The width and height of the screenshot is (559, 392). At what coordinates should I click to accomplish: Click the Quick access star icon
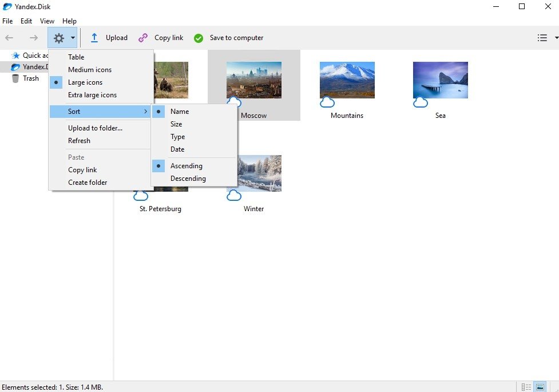15,56
